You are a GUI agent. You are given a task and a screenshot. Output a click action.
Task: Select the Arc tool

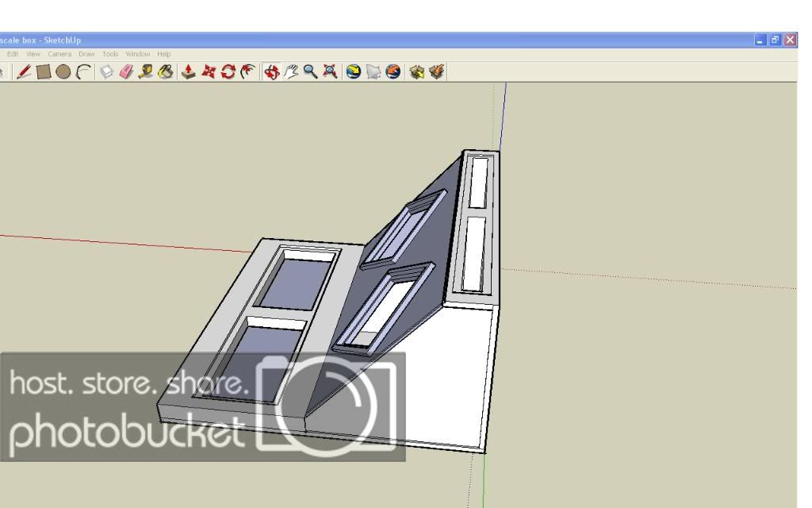click(82, 71)
